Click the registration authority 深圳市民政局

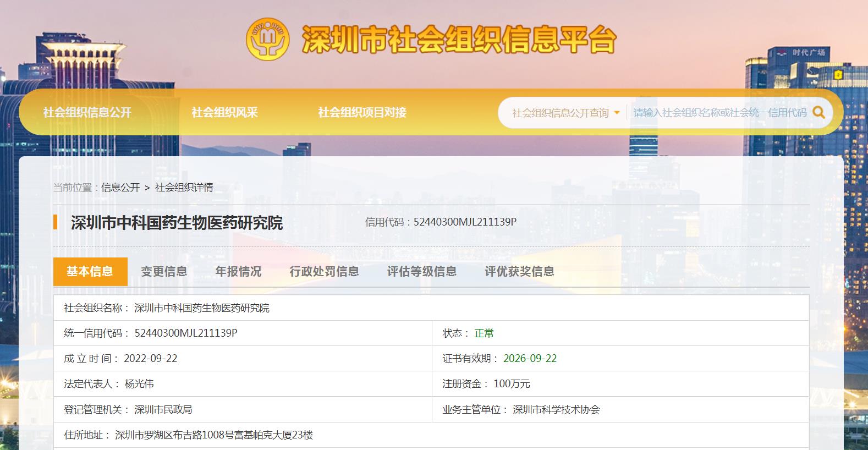[x=163, y=410]
